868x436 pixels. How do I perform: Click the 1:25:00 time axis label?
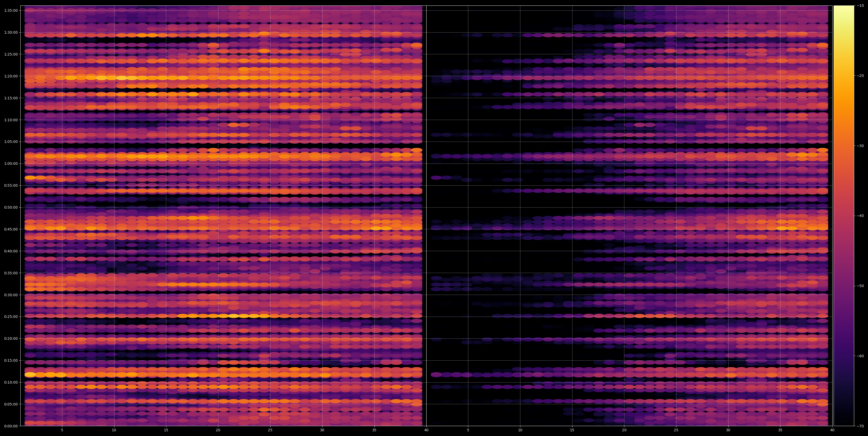coord(11,54)
